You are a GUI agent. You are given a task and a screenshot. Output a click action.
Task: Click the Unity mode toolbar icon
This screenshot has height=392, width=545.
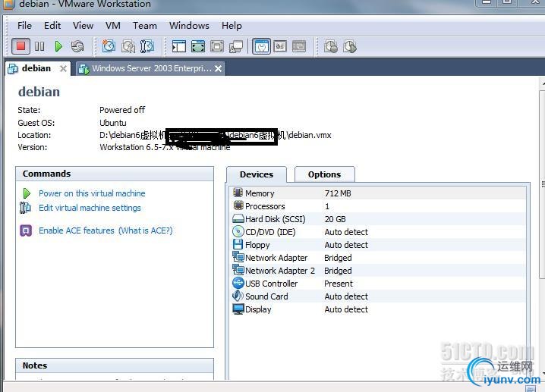point(236,46)
